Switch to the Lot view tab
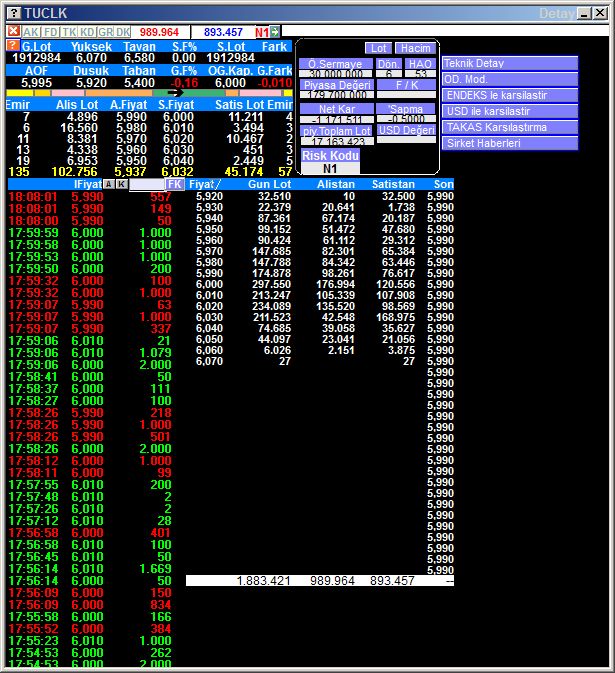615x673 pixels. pos(378,48)
